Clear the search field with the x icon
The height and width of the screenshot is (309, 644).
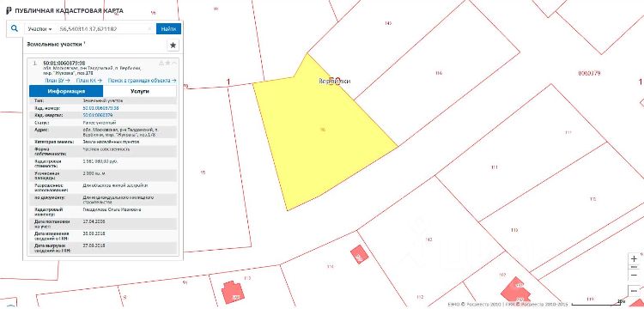pos(150,29)
